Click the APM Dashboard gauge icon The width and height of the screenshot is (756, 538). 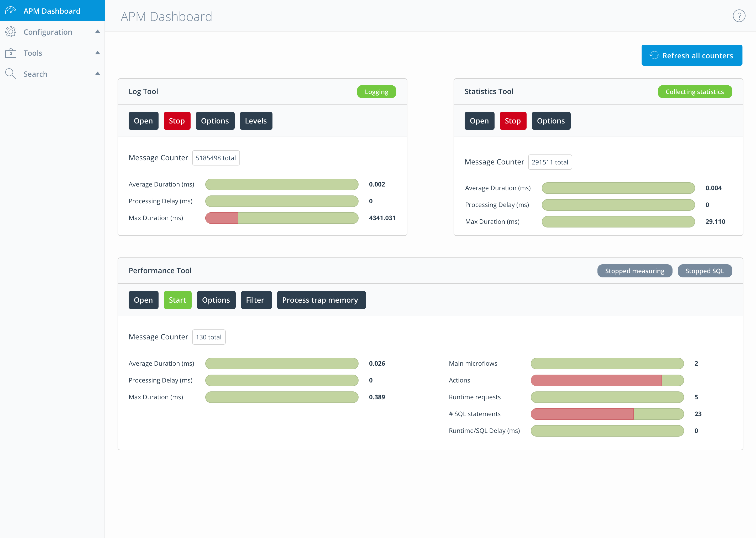(x=10, y=11)
